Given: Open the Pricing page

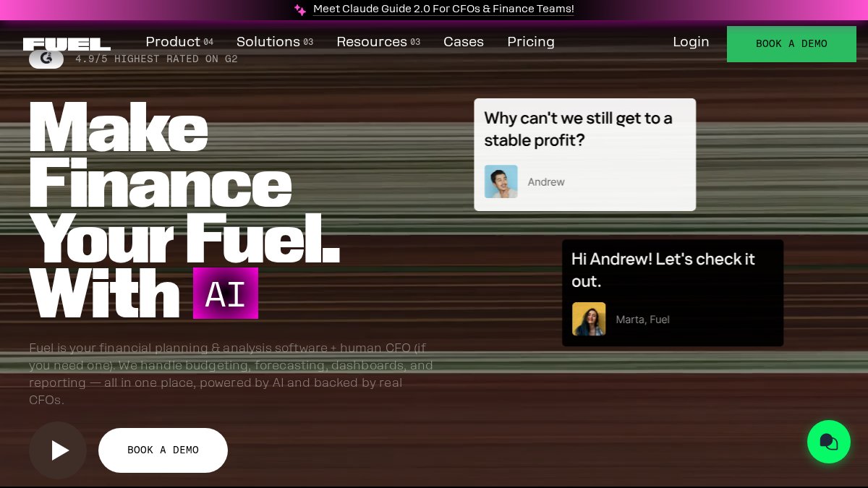Looking at the screenshot, I should click(531, 42).
